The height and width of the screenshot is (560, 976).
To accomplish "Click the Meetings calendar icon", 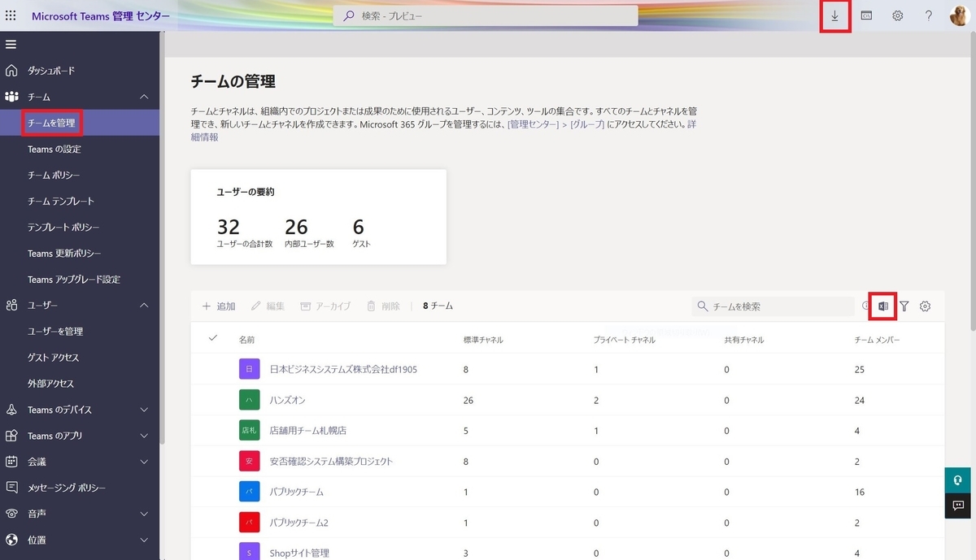I will click(11, 462).
